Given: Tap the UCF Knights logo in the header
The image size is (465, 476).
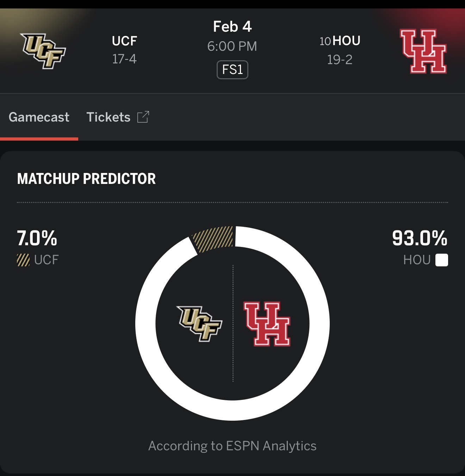Looking at the screenshot, I should pyautogui.click(x=44, y=51).
